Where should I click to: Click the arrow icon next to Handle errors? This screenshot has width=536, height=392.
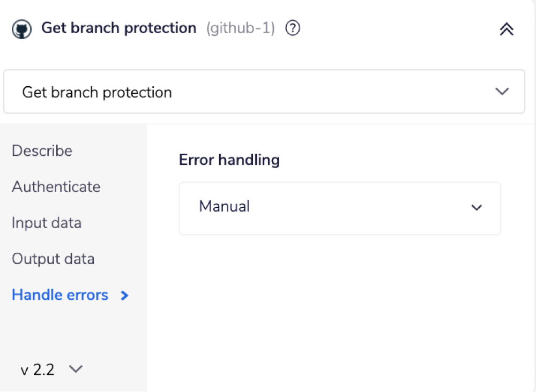pyautogui.click(x=124, y=295)
